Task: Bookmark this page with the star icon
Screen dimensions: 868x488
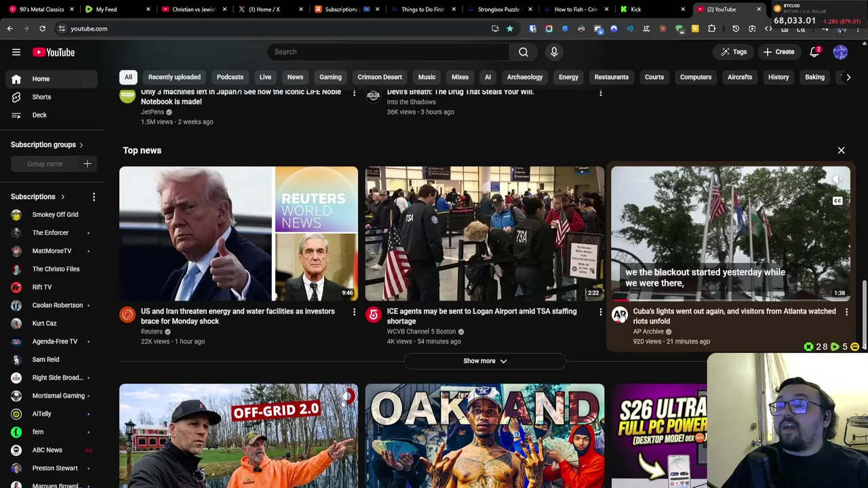Action: 510,28
